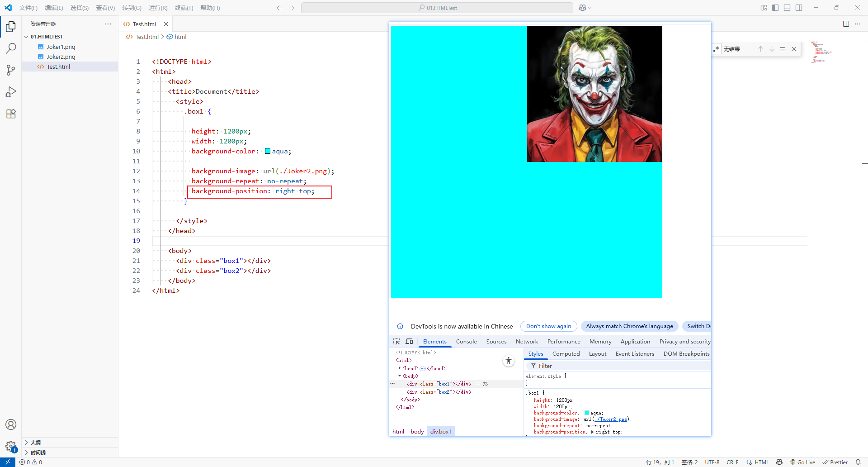Click the Don't show again button
868x467 pixels.
(x=548, y=326)
